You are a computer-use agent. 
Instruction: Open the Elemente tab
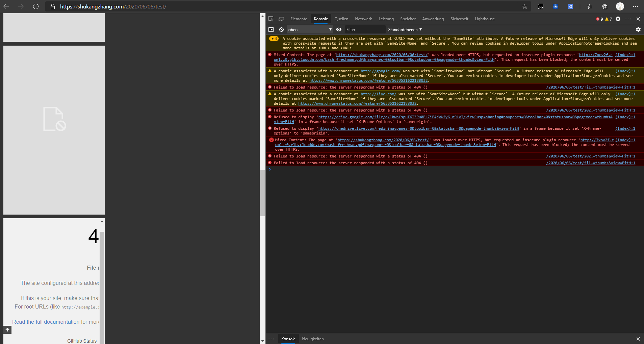(299, 19)
